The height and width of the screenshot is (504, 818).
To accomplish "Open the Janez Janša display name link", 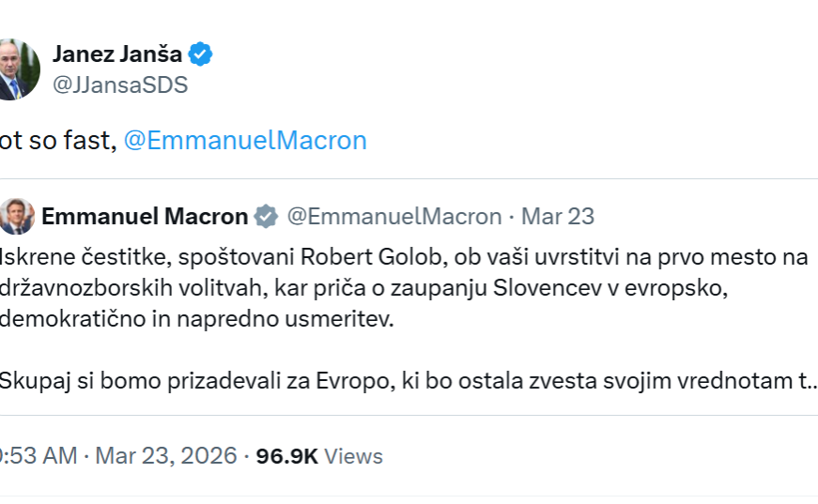I will click(118, 54).
